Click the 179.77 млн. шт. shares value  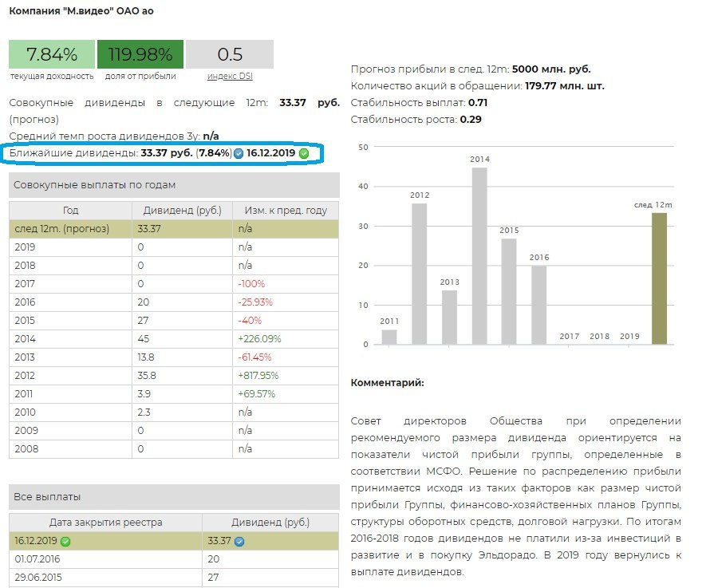pyautogui.click(x=565, y=85)
